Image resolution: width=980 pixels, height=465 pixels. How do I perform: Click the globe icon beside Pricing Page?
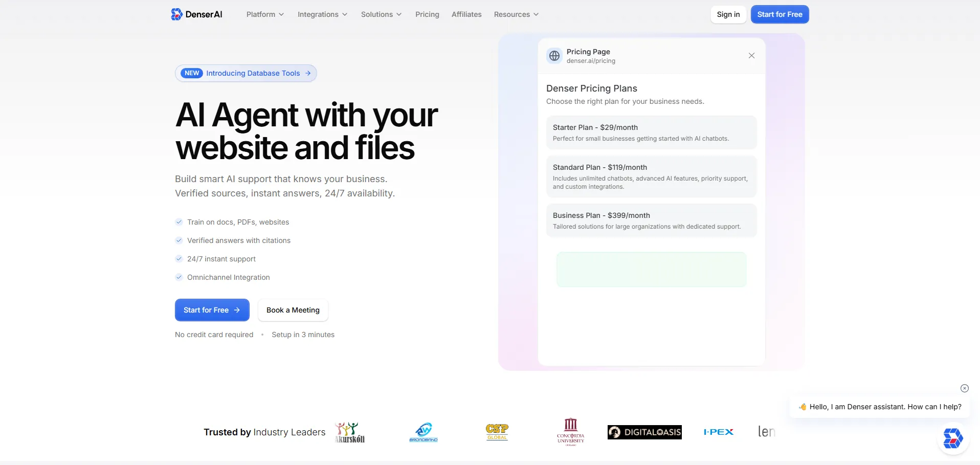[x=554, y=56]
